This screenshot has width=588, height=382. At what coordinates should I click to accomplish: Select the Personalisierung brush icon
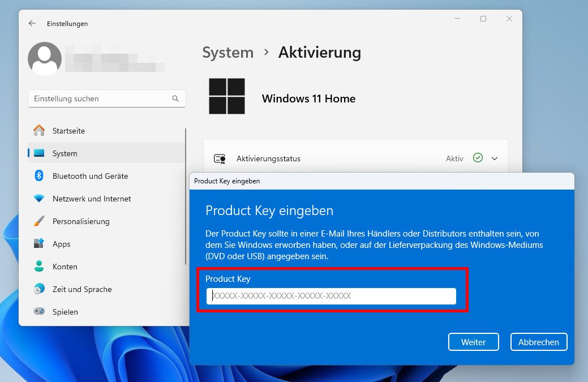pos(38,221)
